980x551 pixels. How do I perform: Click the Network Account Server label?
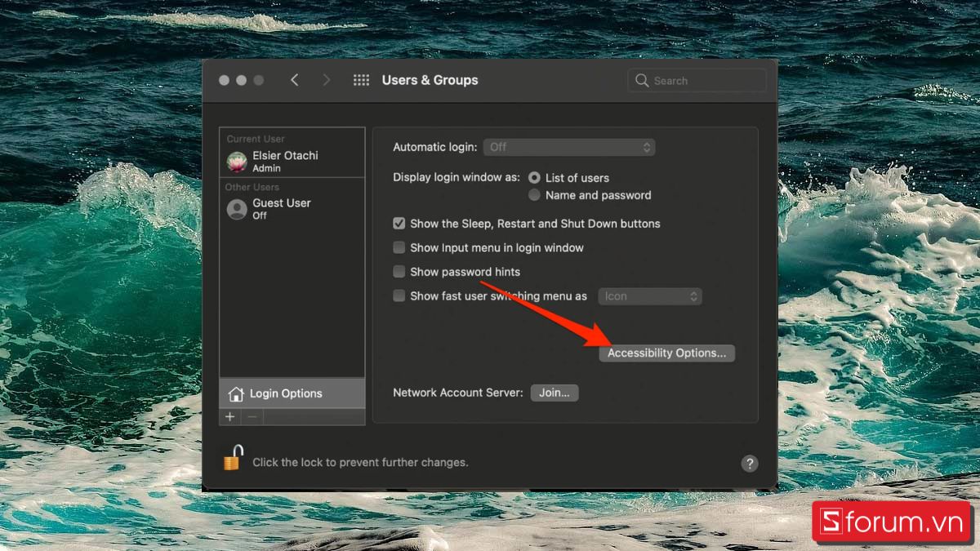coord(458,393)
